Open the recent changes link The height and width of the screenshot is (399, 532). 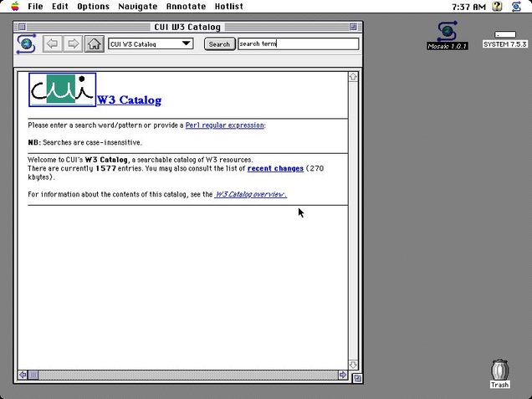point(275,169)
